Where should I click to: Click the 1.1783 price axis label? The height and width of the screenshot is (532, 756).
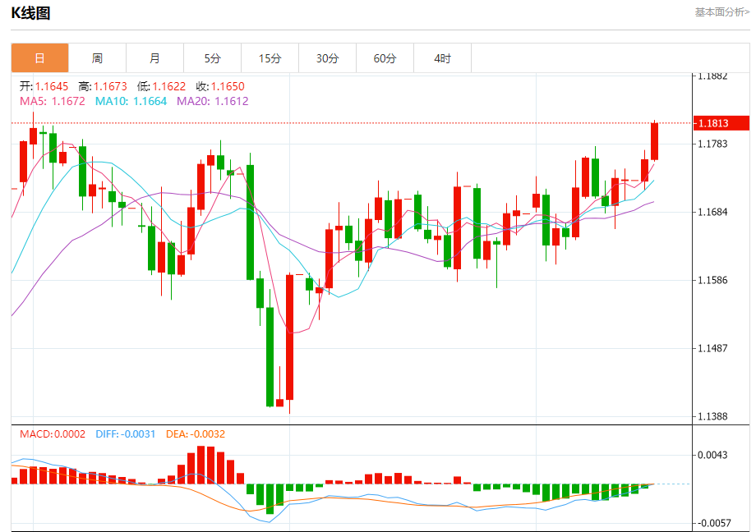(712, 144)
